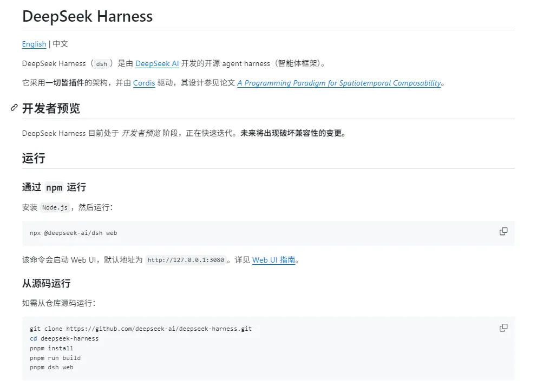Click the 运行 section heading
The image size is (543, 392).
(34, 158)
